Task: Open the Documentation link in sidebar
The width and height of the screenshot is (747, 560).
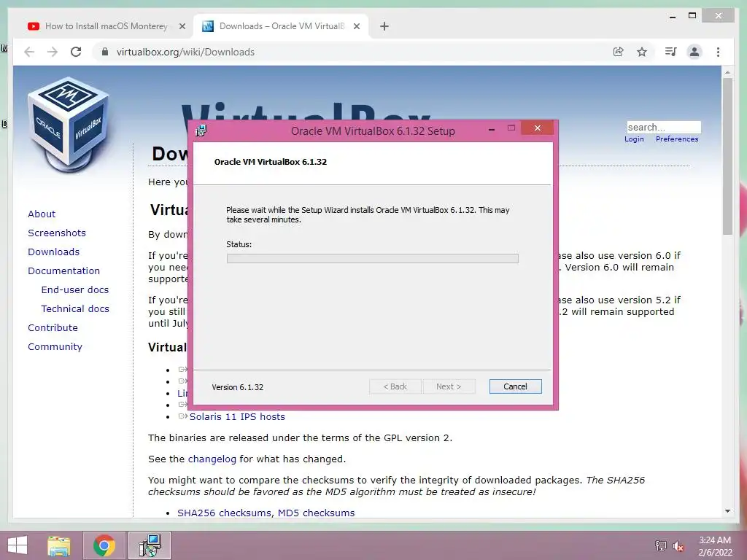Action: click(64, 271)
